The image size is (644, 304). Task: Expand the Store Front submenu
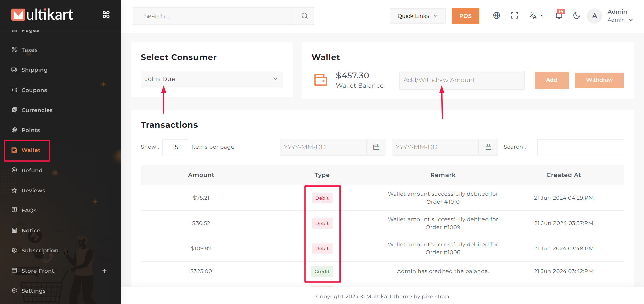(104, 271)
